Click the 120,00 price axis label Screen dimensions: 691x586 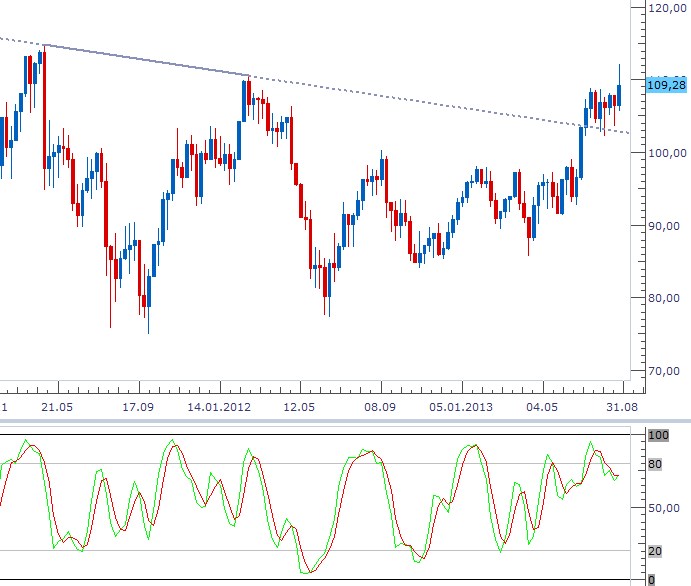[665, 8]
